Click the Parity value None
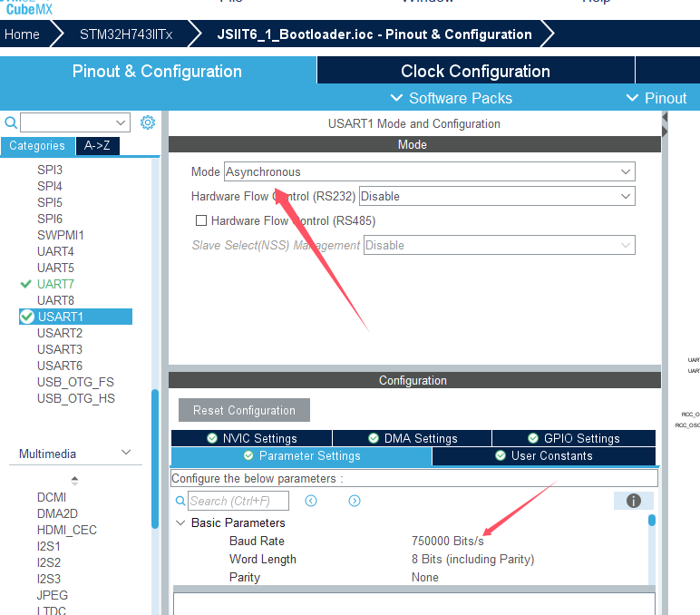This screenshot has height=615, width=700. click(x=425, y=577)
